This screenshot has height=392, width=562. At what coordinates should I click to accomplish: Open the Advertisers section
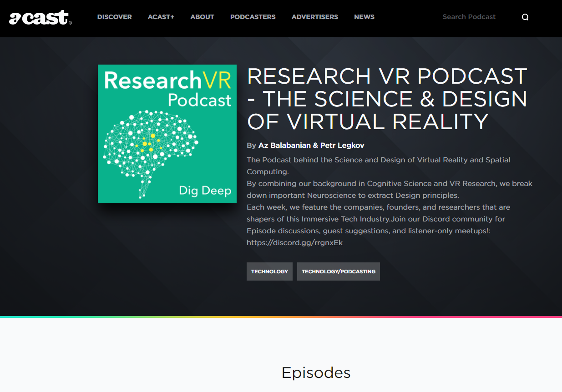point(315,17)
